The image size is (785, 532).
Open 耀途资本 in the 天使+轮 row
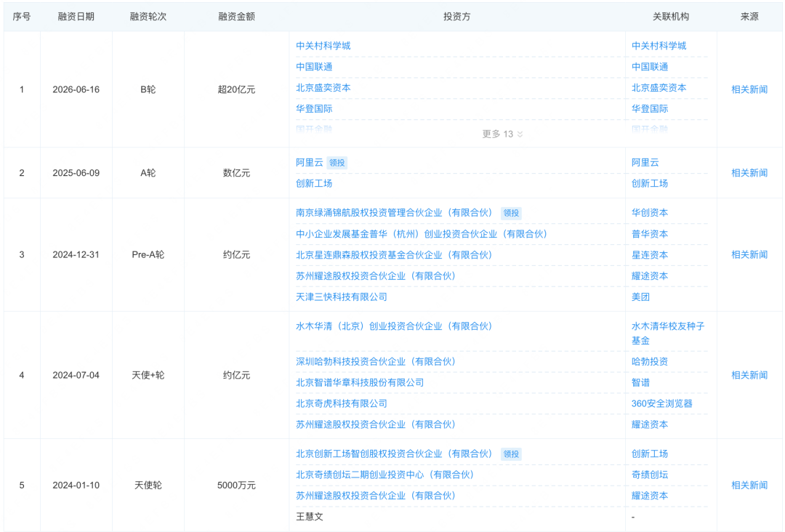pos(649,425)
